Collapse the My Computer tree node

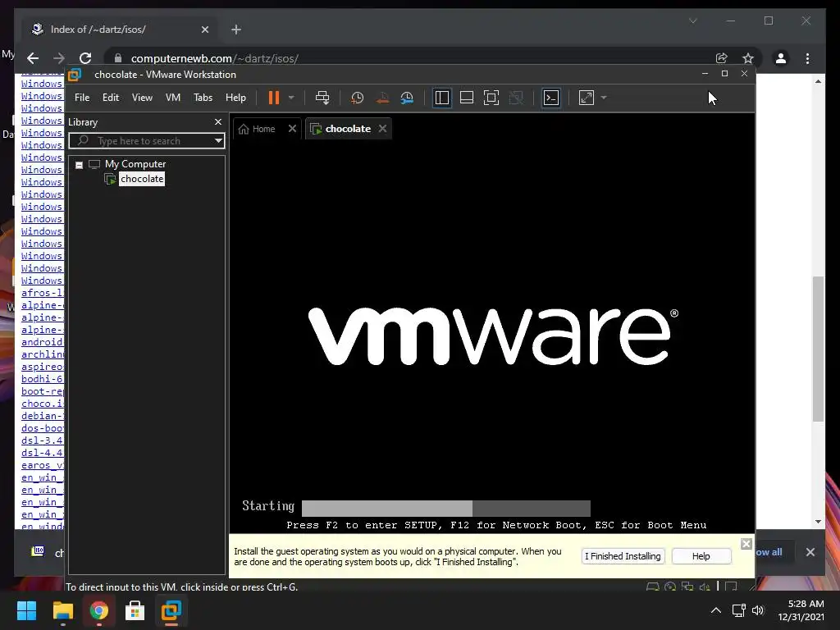[80, 164]
